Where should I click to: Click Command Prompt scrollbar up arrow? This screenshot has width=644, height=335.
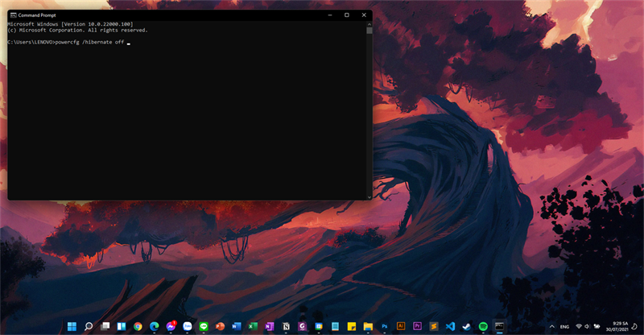pos(369,24)
